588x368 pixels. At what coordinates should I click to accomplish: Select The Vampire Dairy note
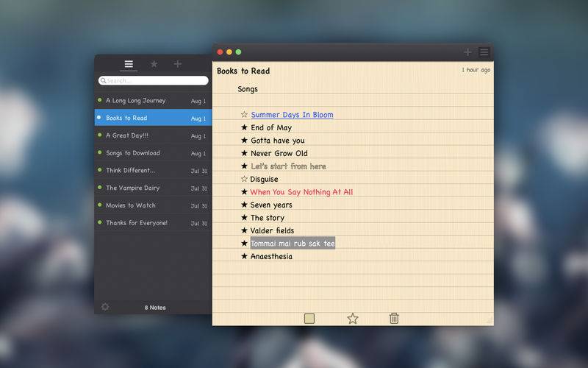pyautogui.click(x=153, y=188)
